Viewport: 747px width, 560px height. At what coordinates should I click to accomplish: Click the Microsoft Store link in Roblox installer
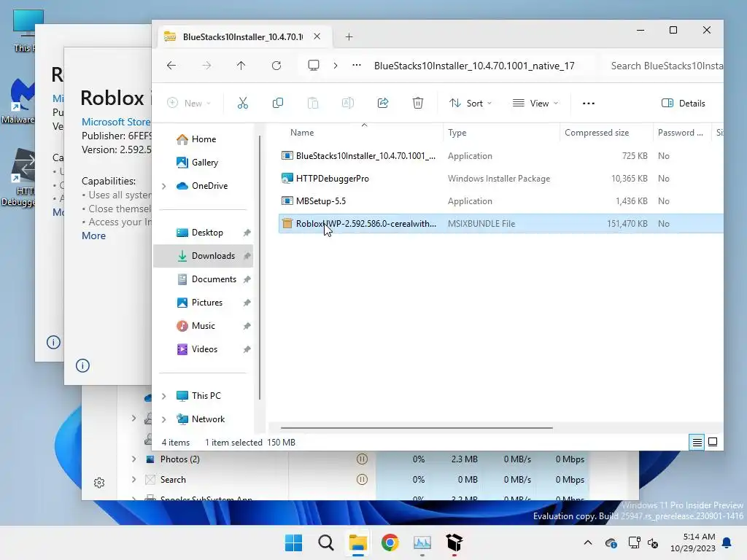[x=116, y=122]
